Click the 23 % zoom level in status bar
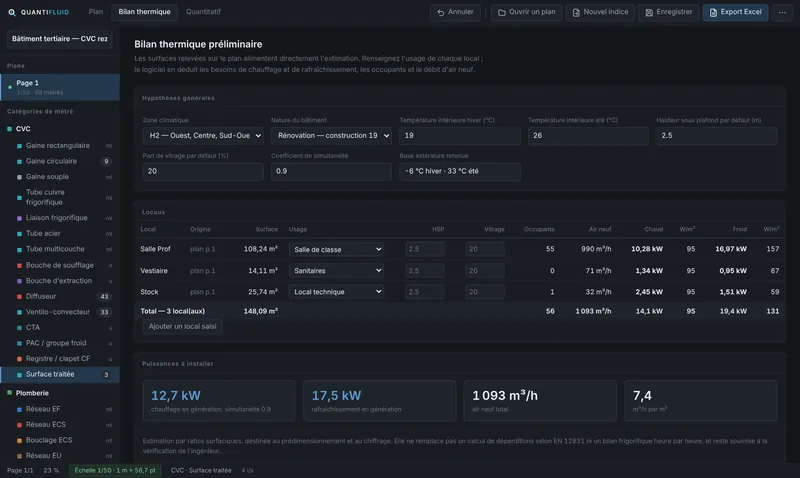This screenshot has width=800, height=478. click(51, 470)
